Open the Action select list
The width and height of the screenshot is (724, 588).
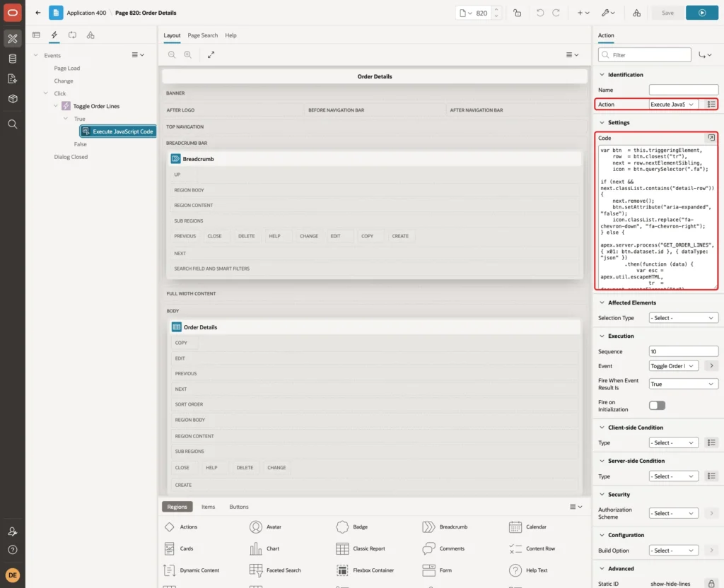[673, 105]
